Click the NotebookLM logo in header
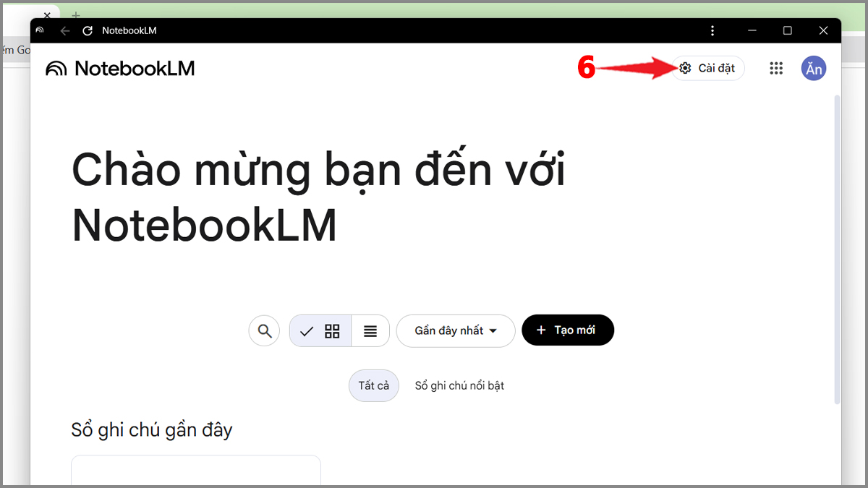The width and height of the screenshot is (868, 488). tap(120, 68)
